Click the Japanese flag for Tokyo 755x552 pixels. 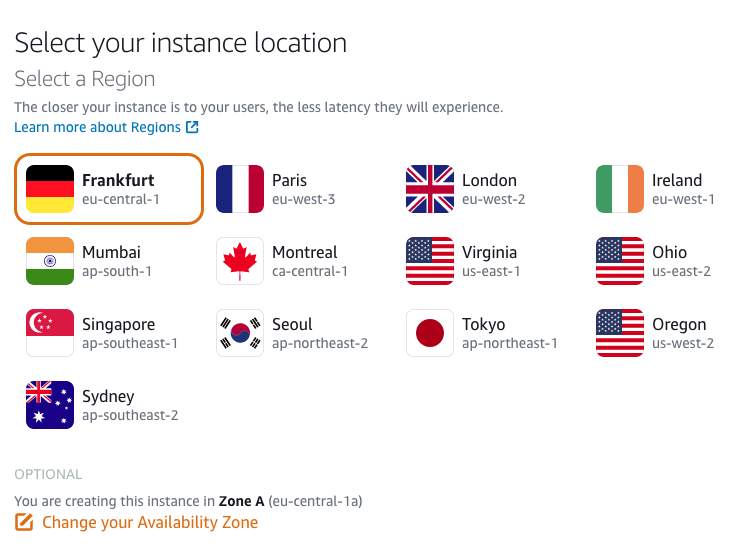point(430,333)
